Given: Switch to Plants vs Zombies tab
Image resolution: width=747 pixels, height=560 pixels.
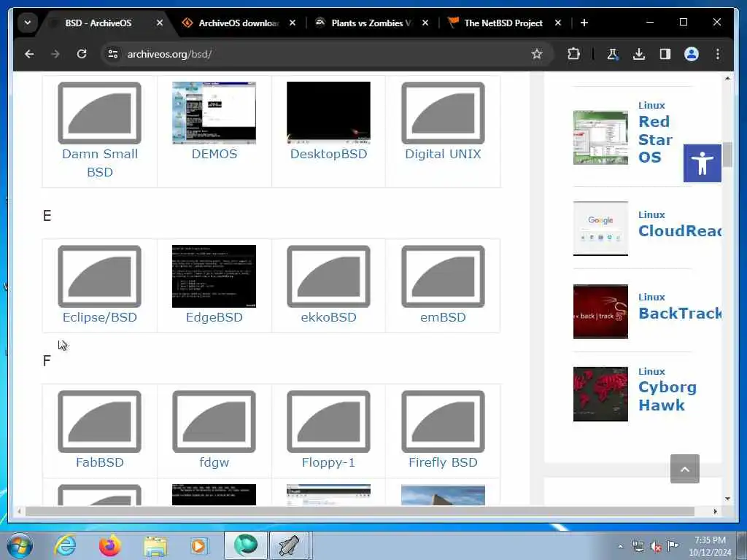Looking at the screenshot, I should point(371,23).
